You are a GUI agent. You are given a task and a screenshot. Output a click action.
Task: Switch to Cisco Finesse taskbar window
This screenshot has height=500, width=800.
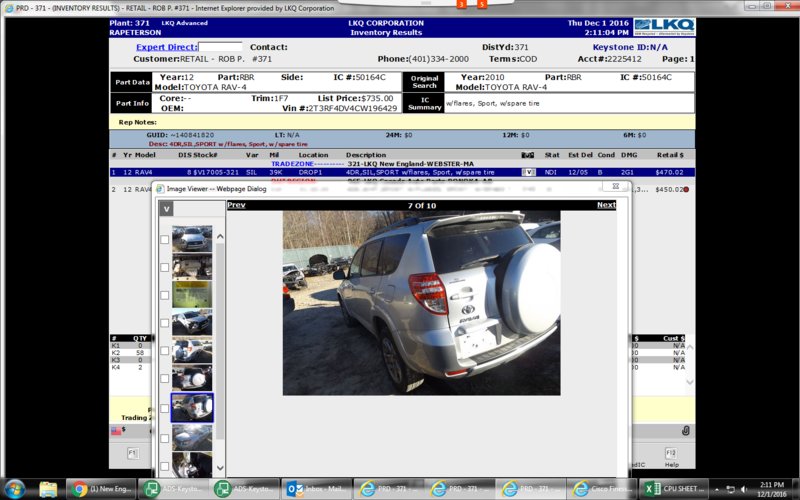[x=602, y=489]
